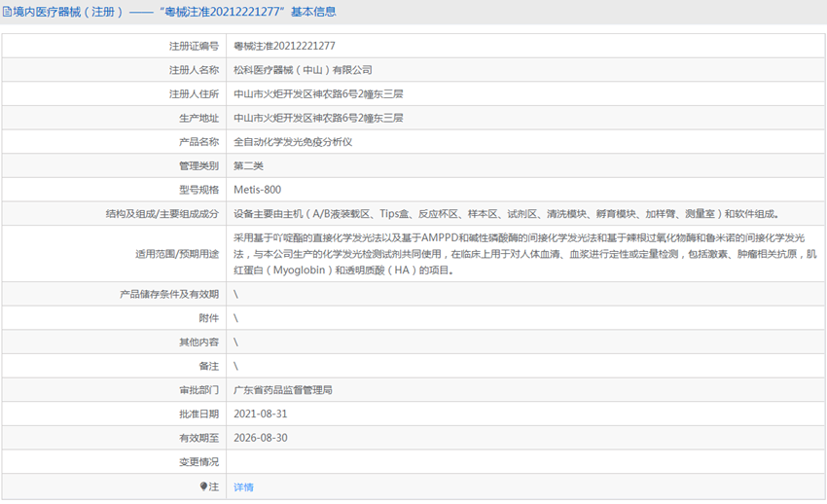Click registrant name 松科医疗器械（中山）有限公司

pos(303,70)
